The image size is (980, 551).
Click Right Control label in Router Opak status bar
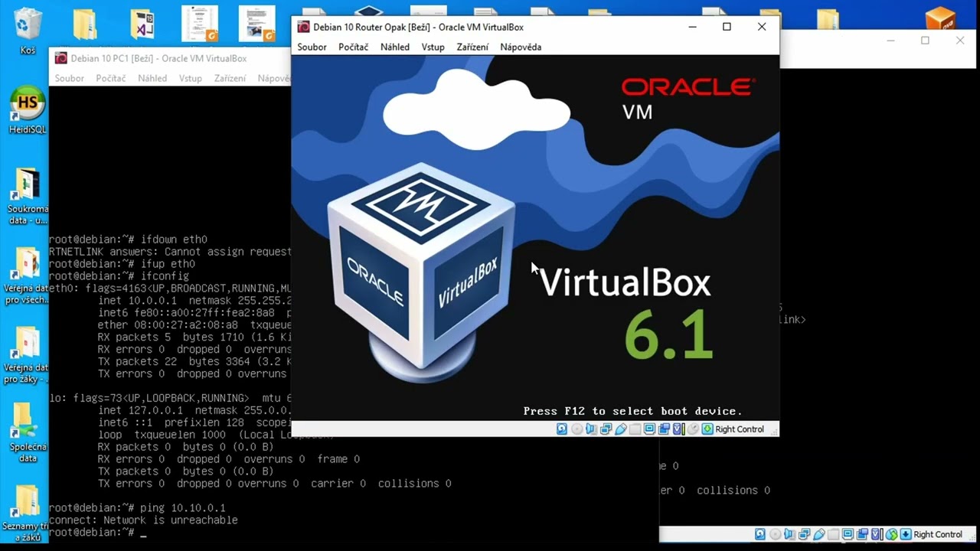tap(740, 429)
